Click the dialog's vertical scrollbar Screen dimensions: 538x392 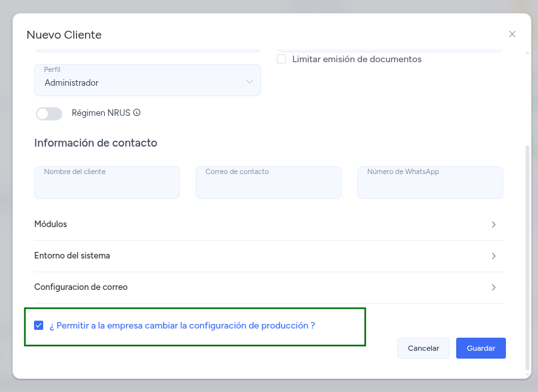pyautogui.click(x=528, y=257)
